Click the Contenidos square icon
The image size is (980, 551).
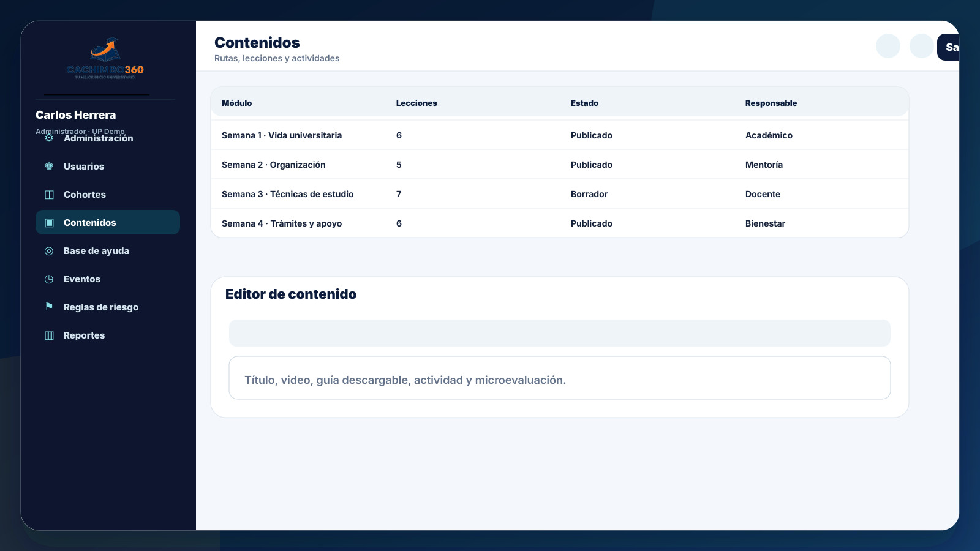tap(49, 223)
